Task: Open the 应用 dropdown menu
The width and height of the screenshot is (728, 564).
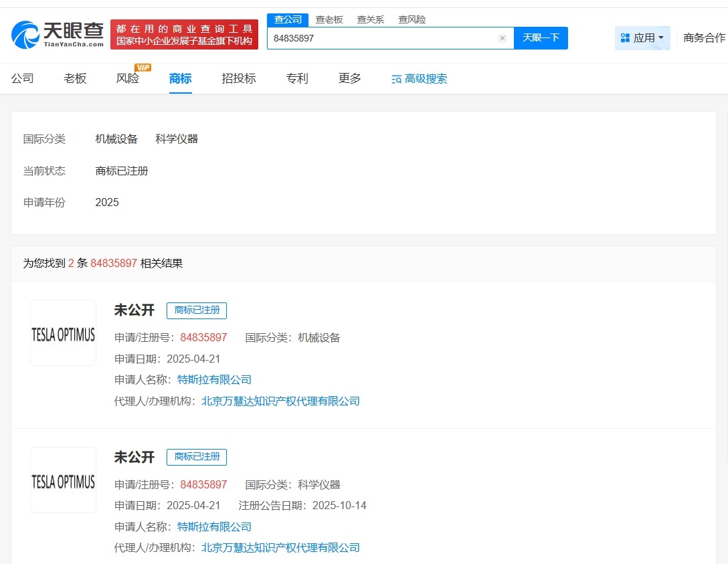Action: pos(642,38)
